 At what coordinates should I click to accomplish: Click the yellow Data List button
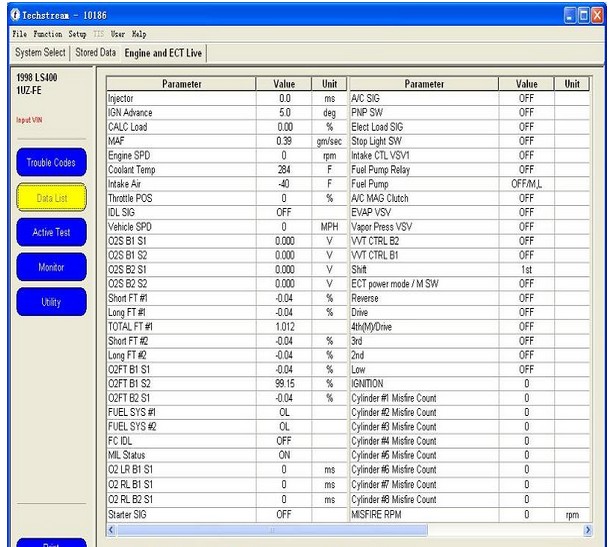tap(51, 197)
